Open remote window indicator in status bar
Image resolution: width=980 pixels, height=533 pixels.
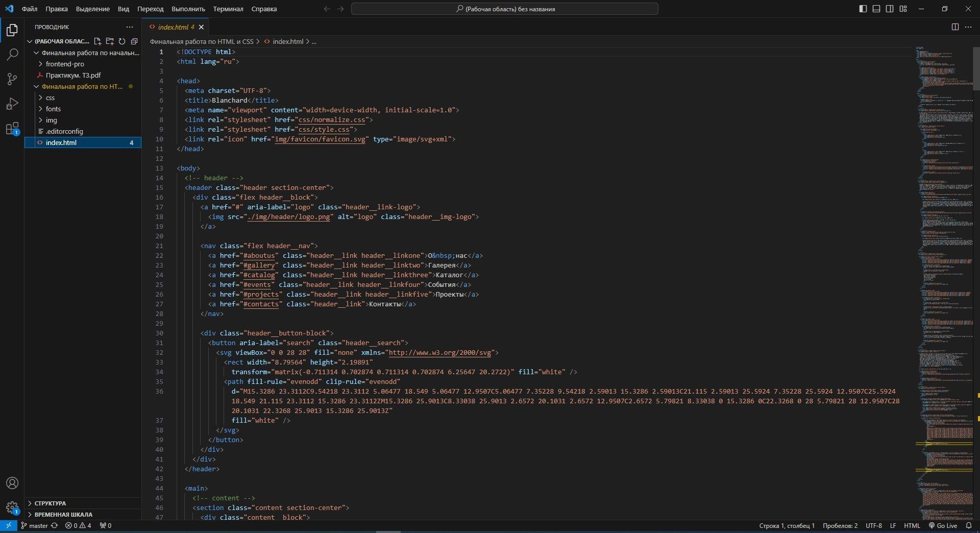point(9,525)
